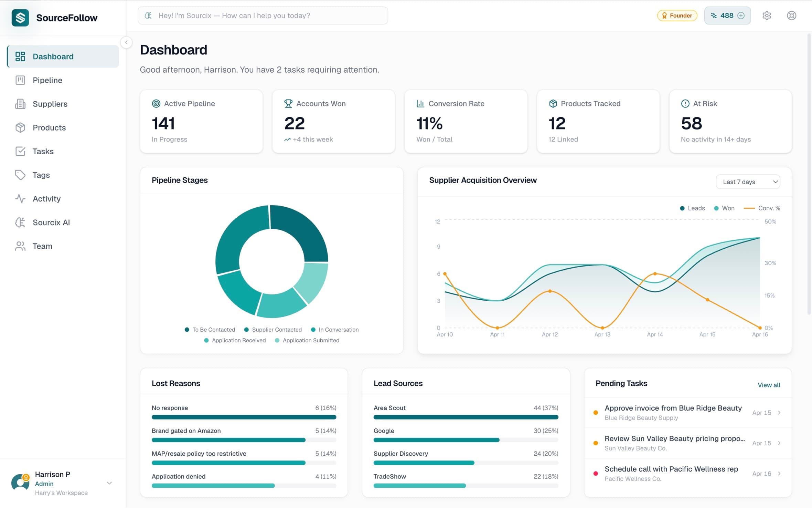Click the settings gear icon
The height and width of the screenshot is (508, 812).
(767, 15)
